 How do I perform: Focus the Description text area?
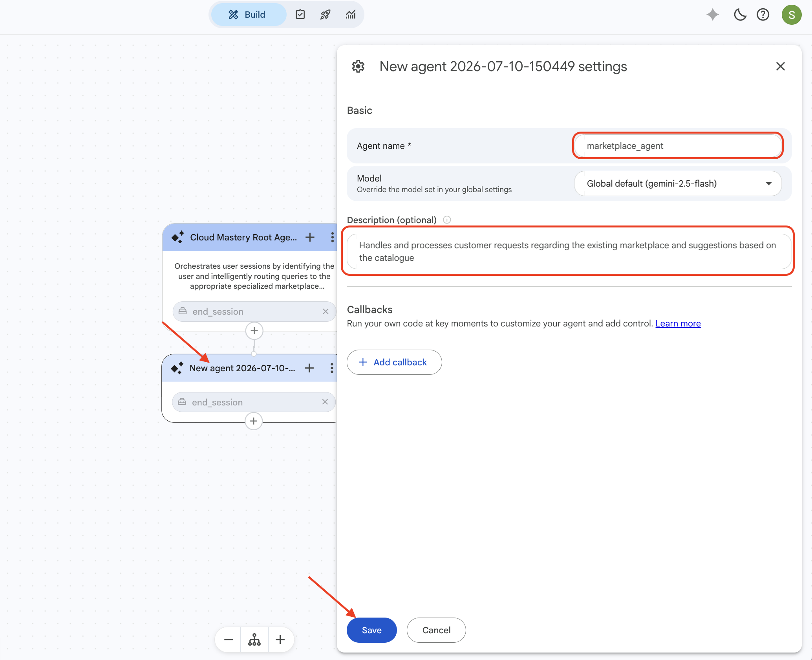569,251
